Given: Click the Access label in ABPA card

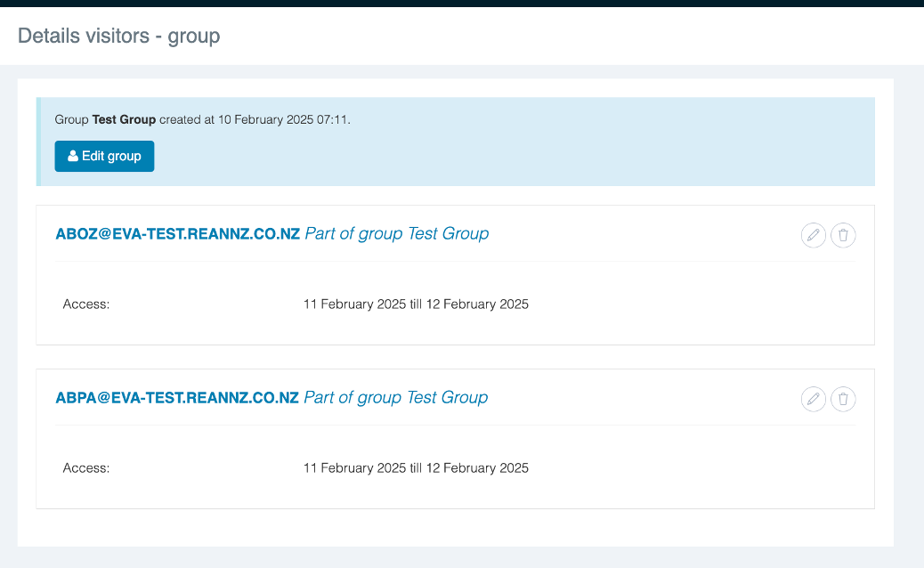Looking at the screenshot, I should tap(85, 468).
